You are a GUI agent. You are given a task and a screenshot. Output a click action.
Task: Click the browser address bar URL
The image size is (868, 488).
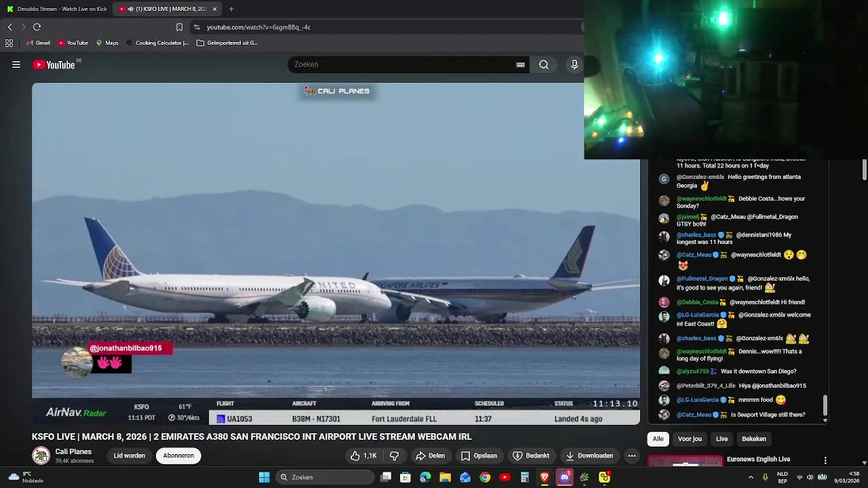pos(258,27)
